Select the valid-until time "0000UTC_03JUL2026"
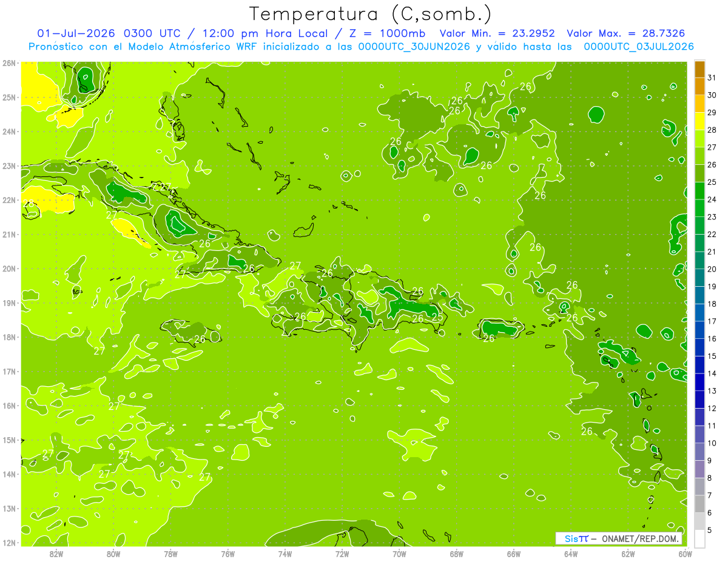The image size is (728, 562). tap(639, 47)
